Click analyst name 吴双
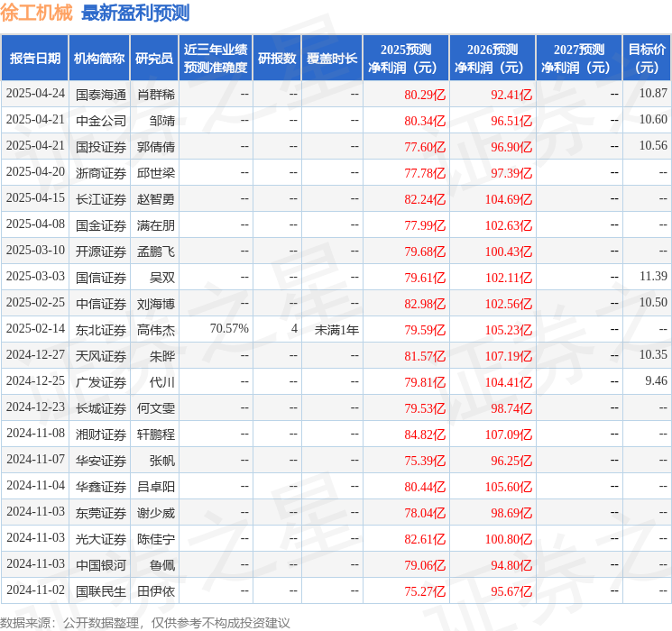The height and width of the screenshot is (631, 672). 162,278
